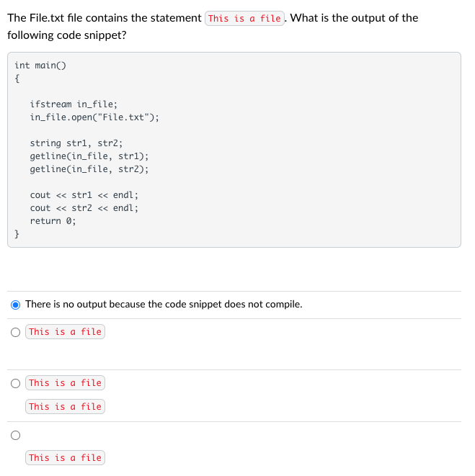Click the 'cout << str2 << endl;' line
The width and height of the screenshot is (475, 476).
[x=84, y=208]
